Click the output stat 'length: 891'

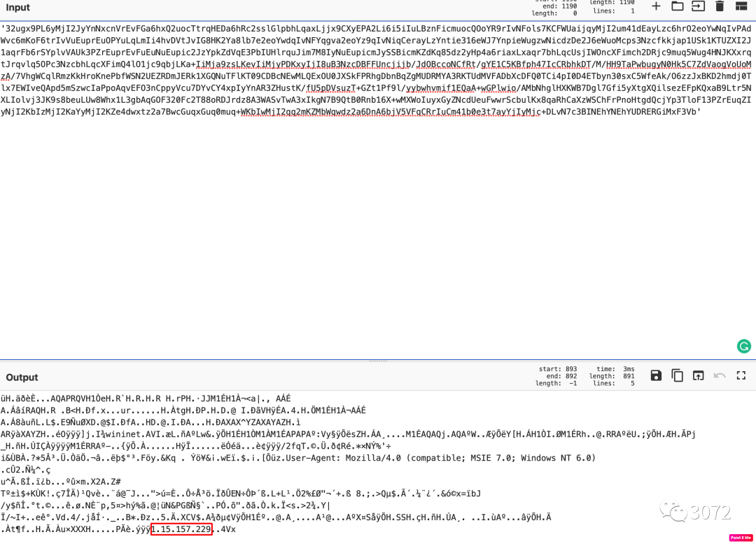pos(612,376)
